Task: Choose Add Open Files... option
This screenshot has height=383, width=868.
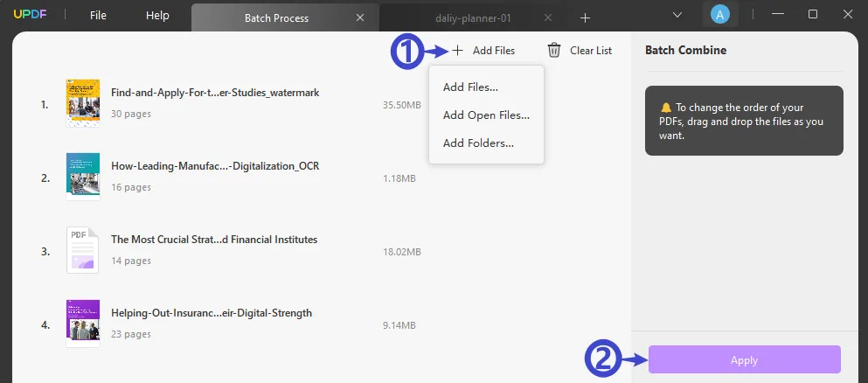Action: pyautogui.click(x=486, y=115)
